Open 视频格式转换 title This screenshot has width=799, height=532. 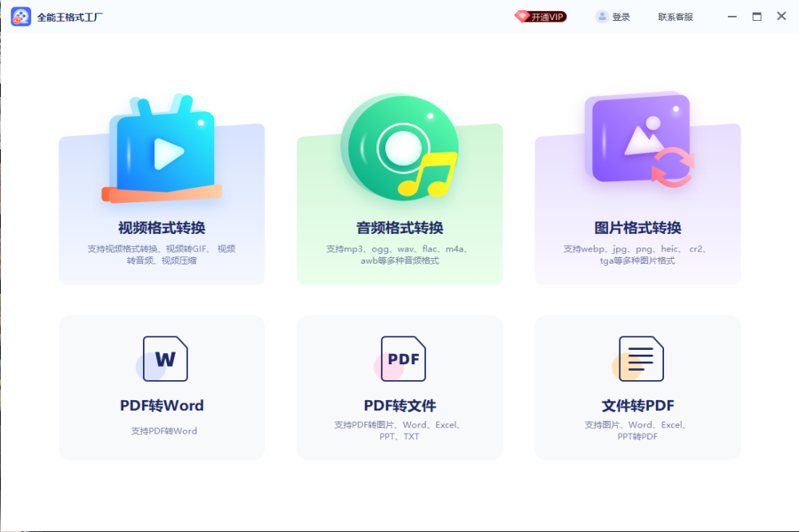(162, 228)
